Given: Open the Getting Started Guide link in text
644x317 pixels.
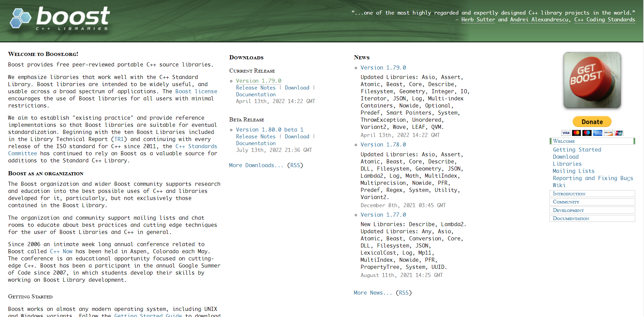Looking at the screenshot, I should pyautogui.click(x=148, y=315).
